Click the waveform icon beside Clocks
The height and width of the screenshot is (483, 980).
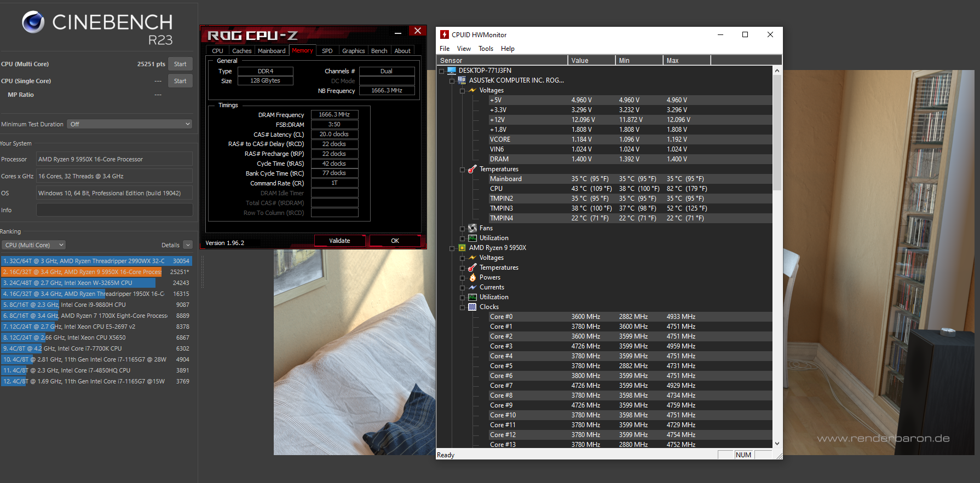pos(472,307)
